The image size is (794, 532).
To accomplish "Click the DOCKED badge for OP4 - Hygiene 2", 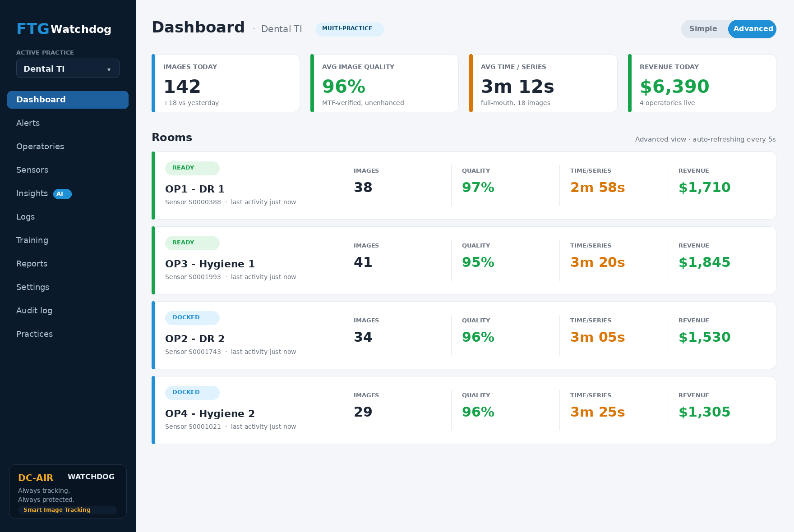I will (192, 393).
